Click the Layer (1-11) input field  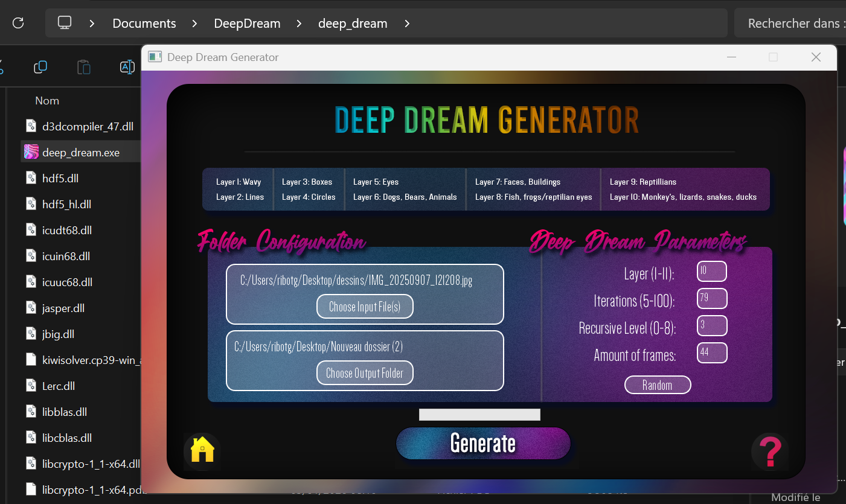[x=711, y=272]
